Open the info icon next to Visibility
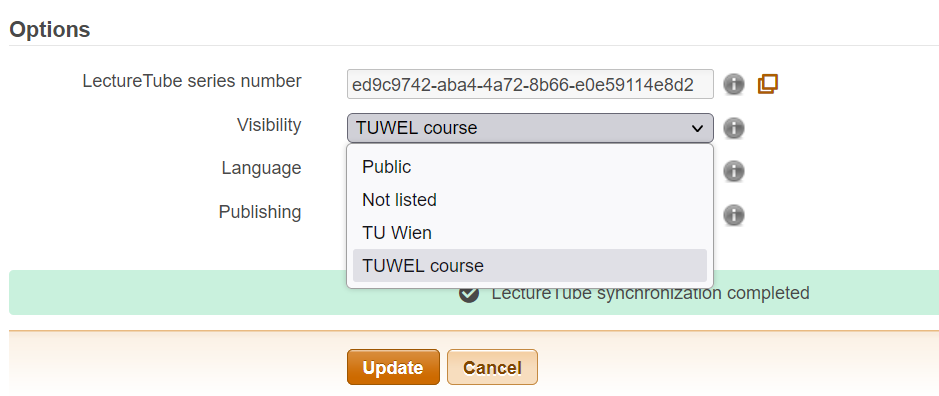This screenshot has width=939, height=396. (734, 128)
